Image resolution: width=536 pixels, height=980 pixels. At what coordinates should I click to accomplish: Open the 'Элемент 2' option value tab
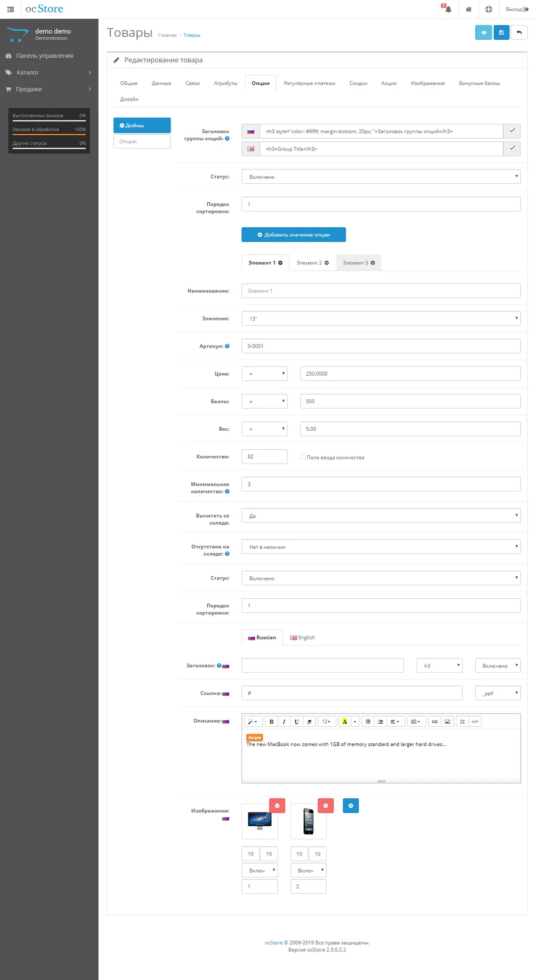(x=312, y=263)
